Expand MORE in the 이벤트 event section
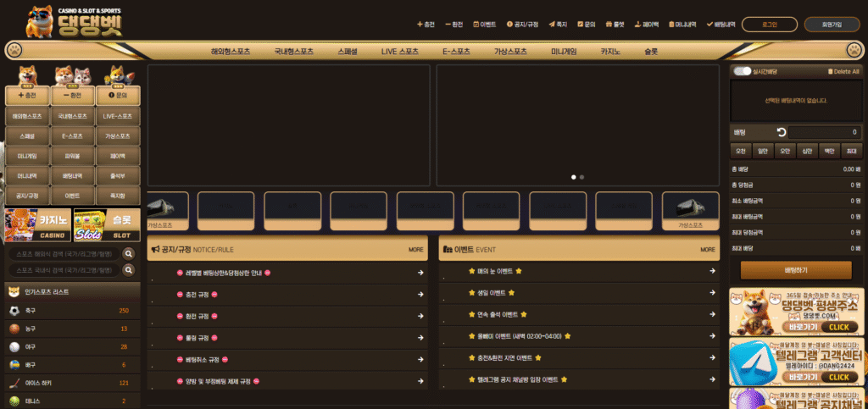 click(x=707, y=250)
